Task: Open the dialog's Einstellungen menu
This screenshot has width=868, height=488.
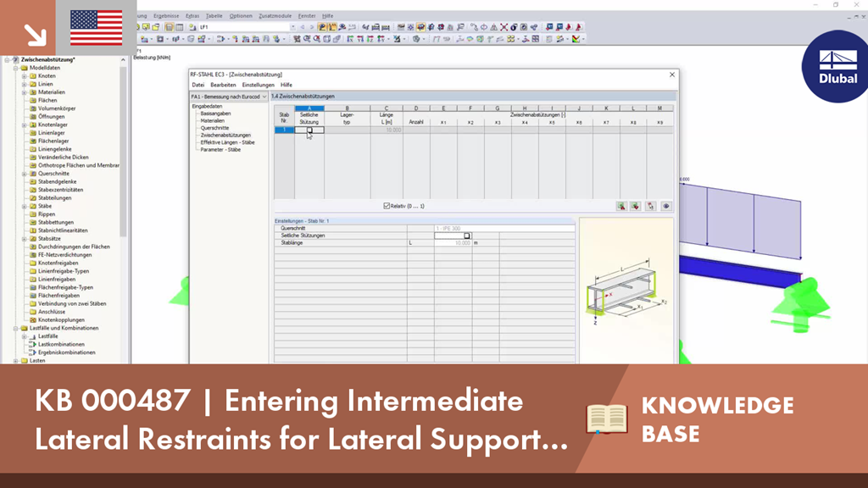Action: click(258, 85)
